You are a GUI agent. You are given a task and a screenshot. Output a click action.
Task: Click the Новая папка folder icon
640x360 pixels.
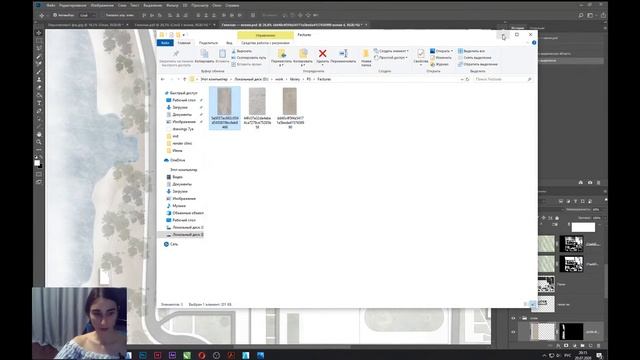[366, 53]
